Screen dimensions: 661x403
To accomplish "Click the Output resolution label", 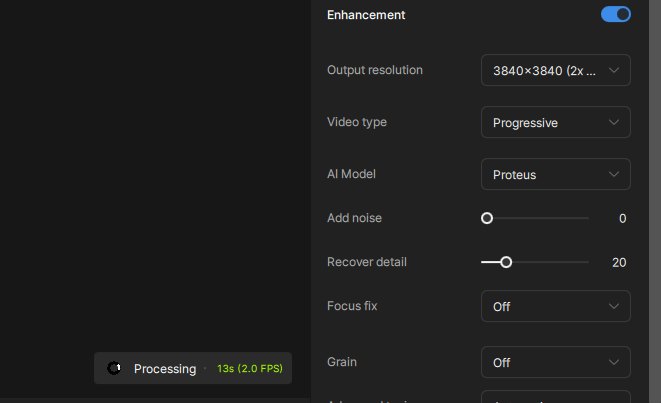I will [x=375, y=70].
